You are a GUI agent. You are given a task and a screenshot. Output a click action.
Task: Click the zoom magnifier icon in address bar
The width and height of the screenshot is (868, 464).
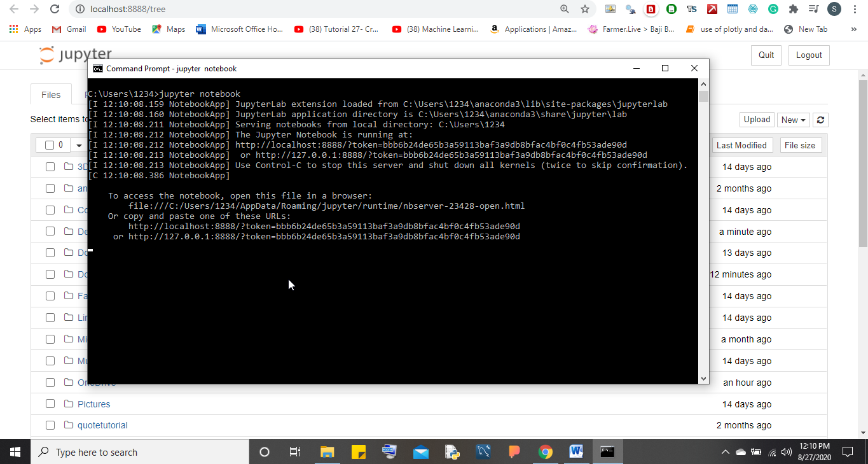[x=565, y=9]
